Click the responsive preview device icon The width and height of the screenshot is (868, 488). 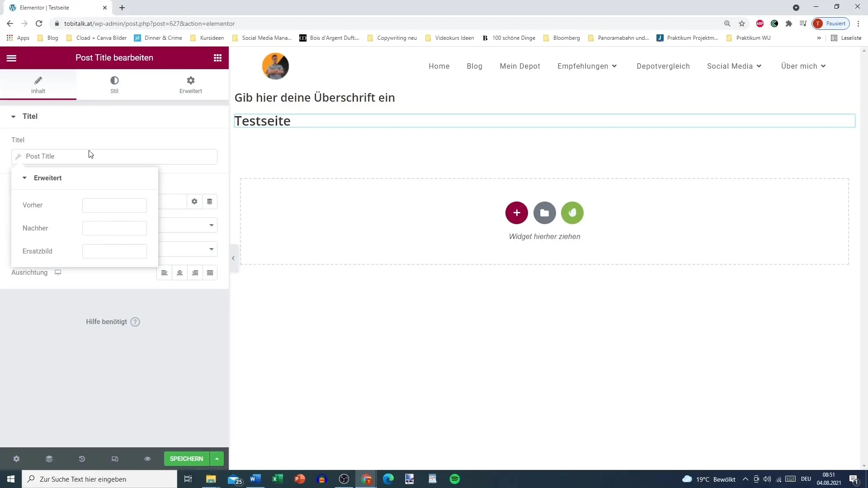coord(114,459)
